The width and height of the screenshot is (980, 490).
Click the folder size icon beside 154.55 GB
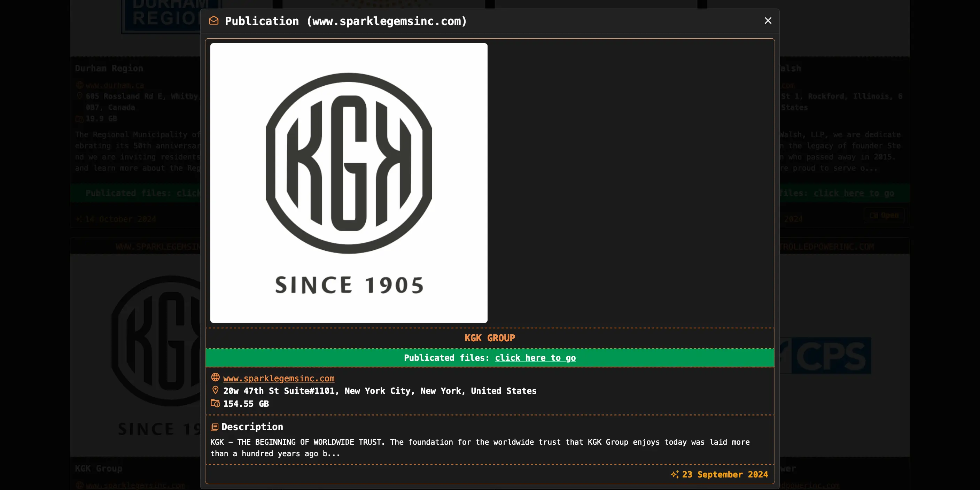215,403
